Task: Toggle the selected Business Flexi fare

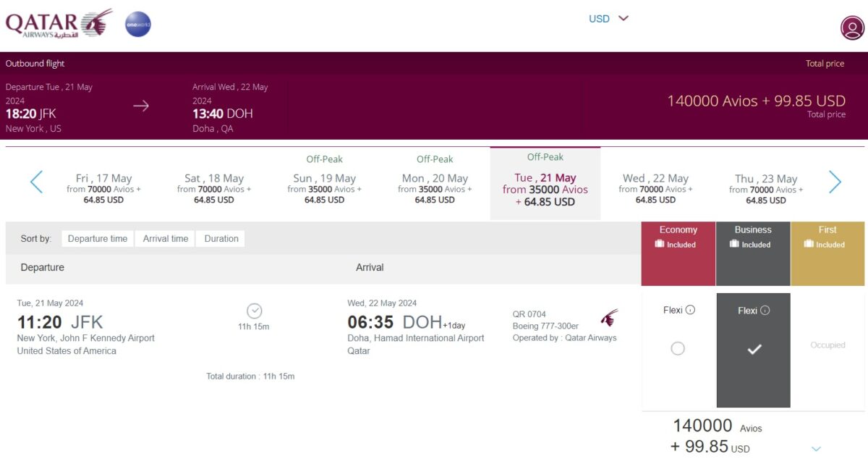Action: tap(754, 350)
